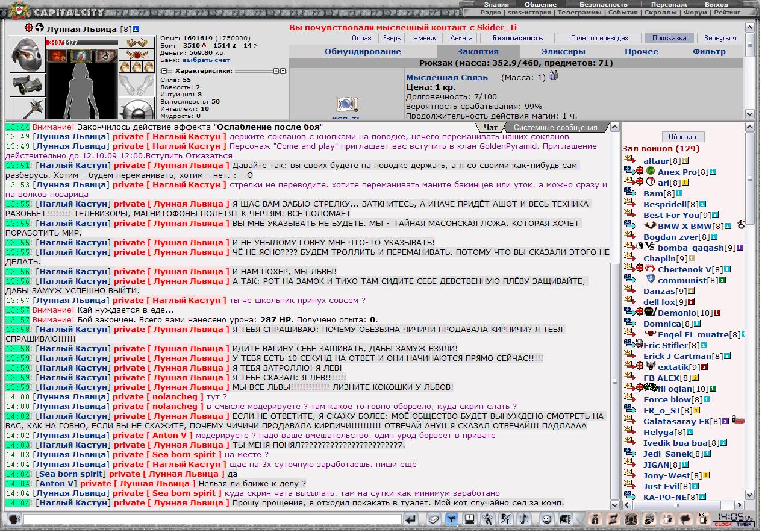Image resolution: width=762 pixels, height=532 pixels.
Task: Click the gloves equipment slot
Action: click(137, 85)
